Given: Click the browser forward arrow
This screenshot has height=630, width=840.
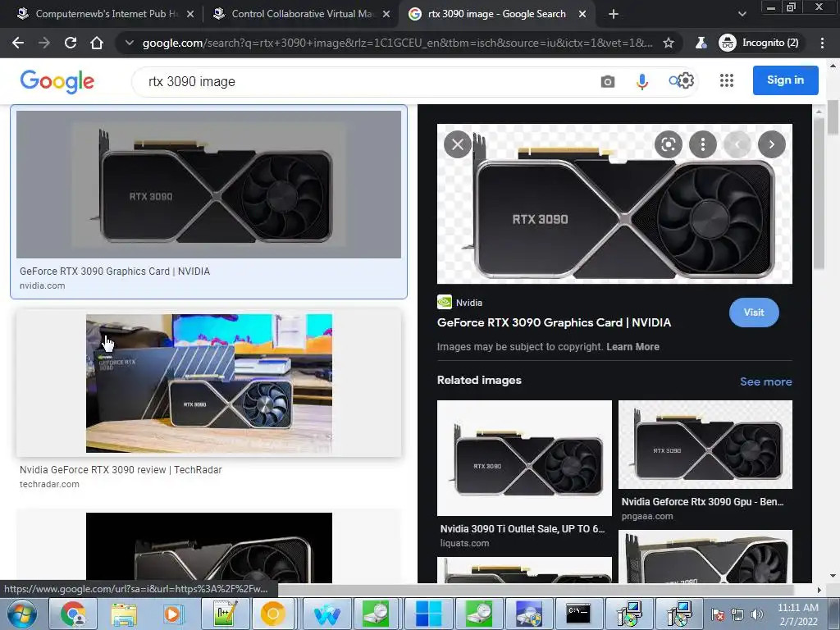Looking at the screenshot, I should click(x=44, y=43).
